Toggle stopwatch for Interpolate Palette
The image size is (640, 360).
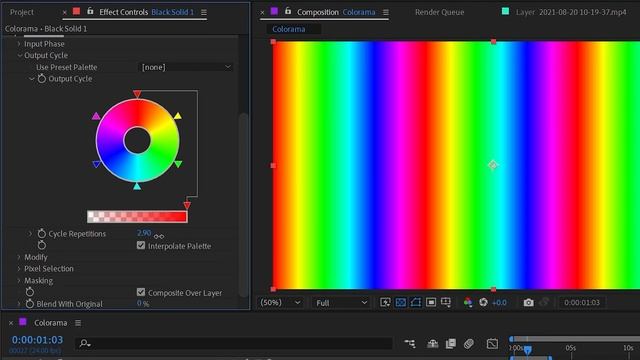pyautogui.click(x=42, y=245)
